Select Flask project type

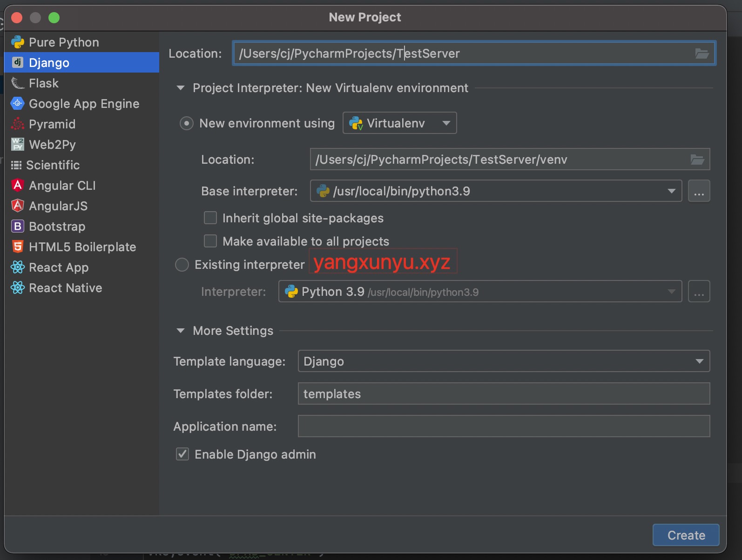point(82,83)
